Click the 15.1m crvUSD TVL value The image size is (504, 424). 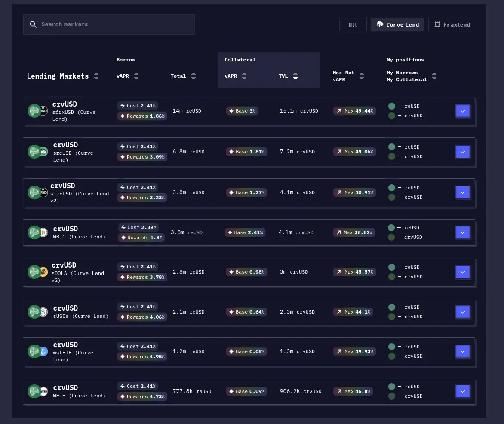click(298, 111)
